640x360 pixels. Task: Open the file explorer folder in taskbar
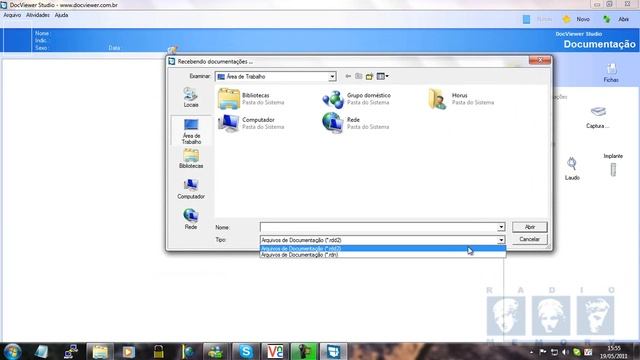click(x=100, y=351)
